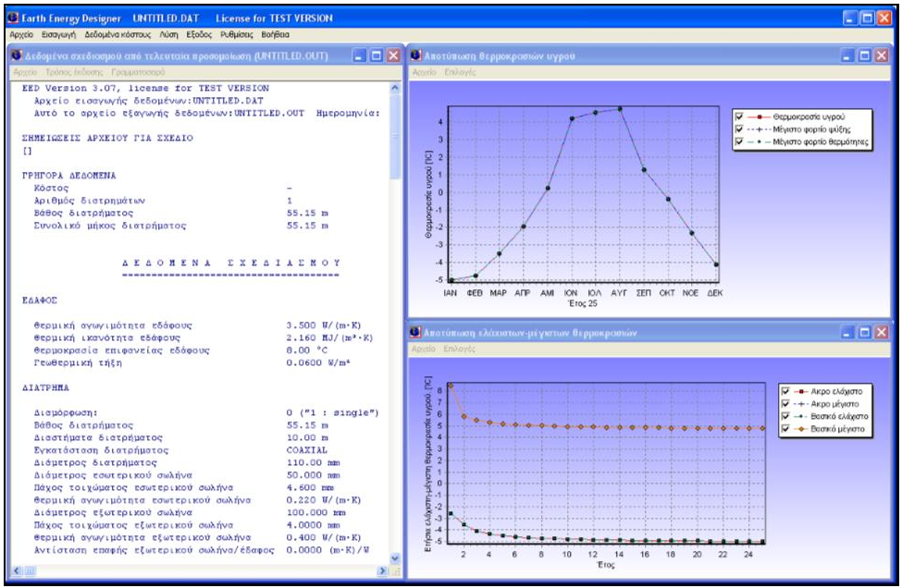Click the fluid temperature chart window icon
The height and width of the screenshot is (588, 902).
[416, 56]
